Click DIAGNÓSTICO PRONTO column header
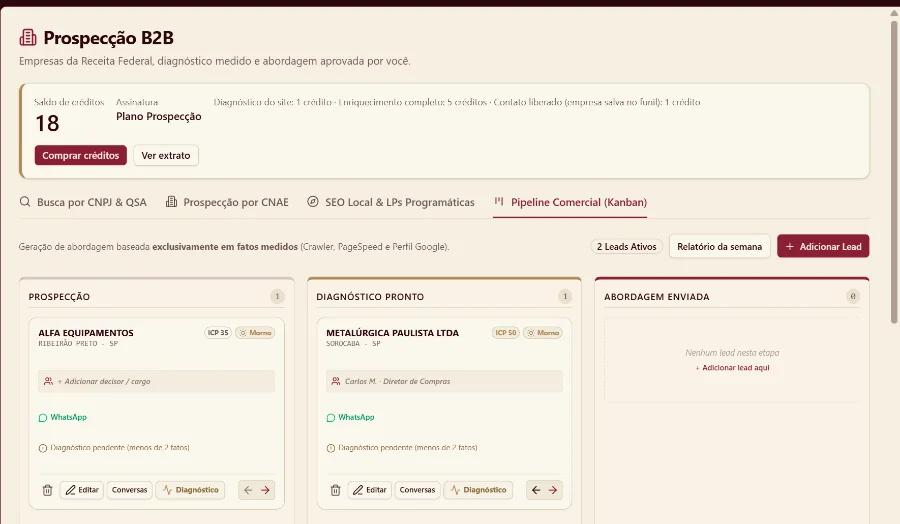Screen dimensions: 900x524 tap(370, 297)
